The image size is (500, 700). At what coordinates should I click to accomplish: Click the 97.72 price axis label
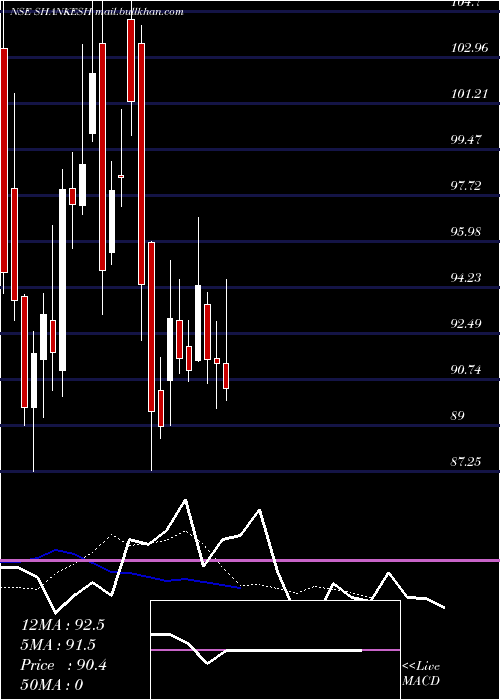pyautogui.click(x=466, y=186)
